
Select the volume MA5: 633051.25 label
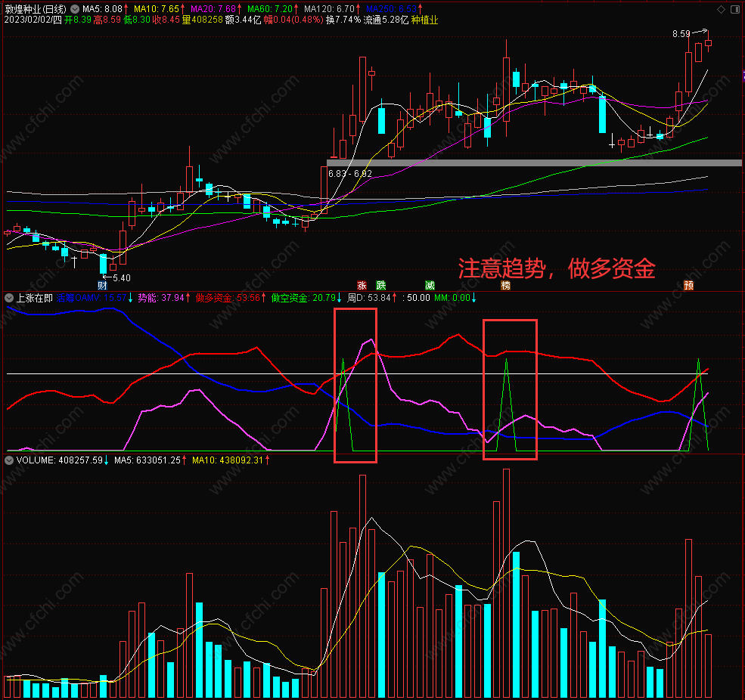(x=147, y=460)
